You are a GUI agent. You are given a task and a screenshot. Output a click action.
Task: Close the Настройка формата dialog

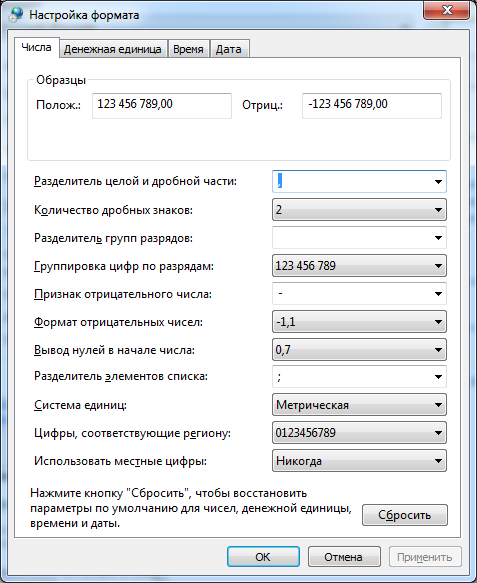pyautogui.click(x=446, y=10)
